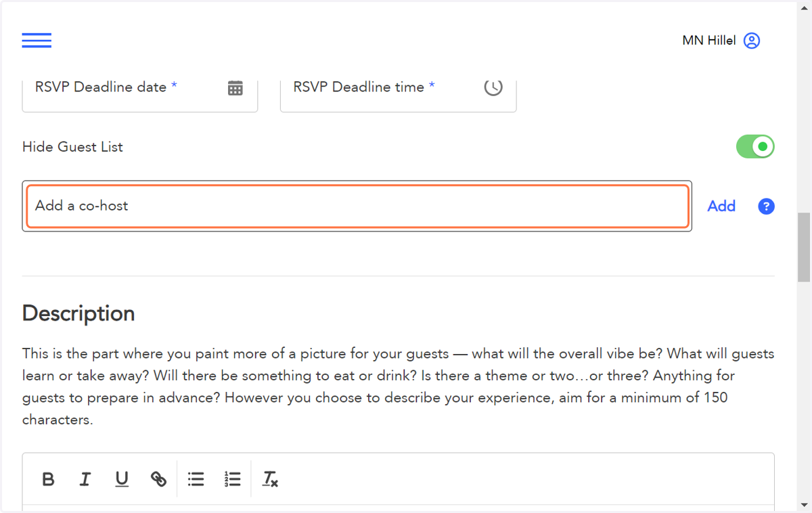Apply numbered list formatting

click(x=233, y=480)
